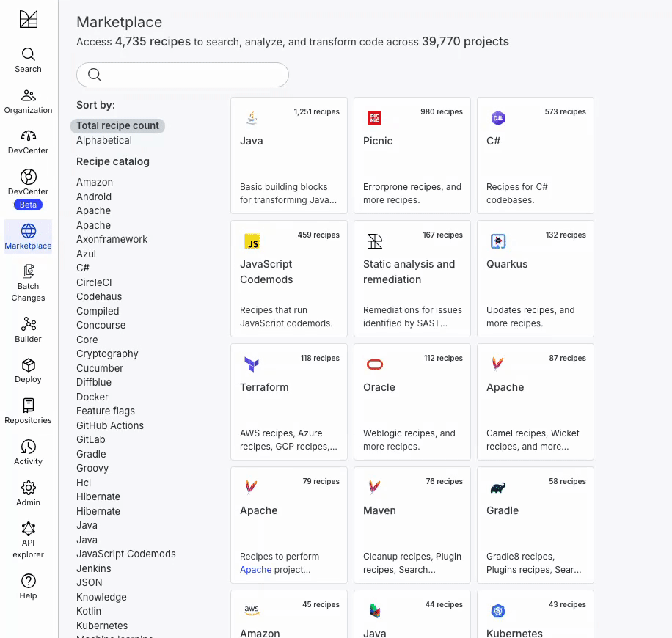Select Feature flags in recipe catalog
Image resolution: width=672 pixels, height=638 pixels.
pyautogui.click(x=106, y=411)
